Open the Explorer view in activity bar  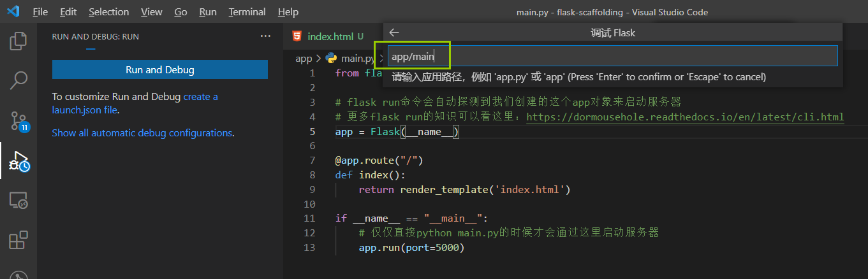click(18, 41)
